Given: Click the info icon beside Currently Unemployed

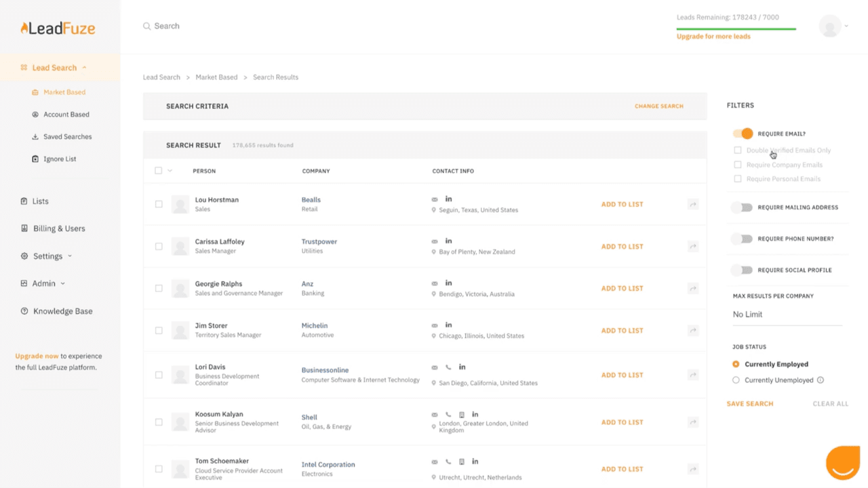Looking at the screenshot, I should (x=821, y=380).
